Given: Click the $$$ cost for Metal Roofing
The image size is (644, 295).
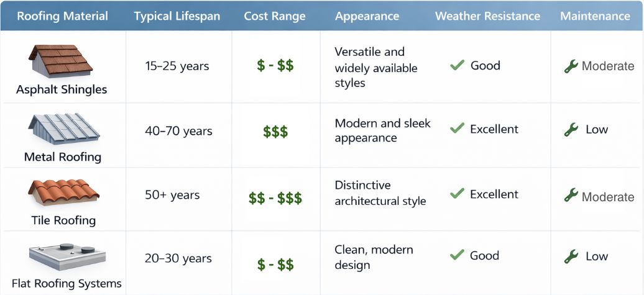Looking at the screenshot, I should [275, 132].
